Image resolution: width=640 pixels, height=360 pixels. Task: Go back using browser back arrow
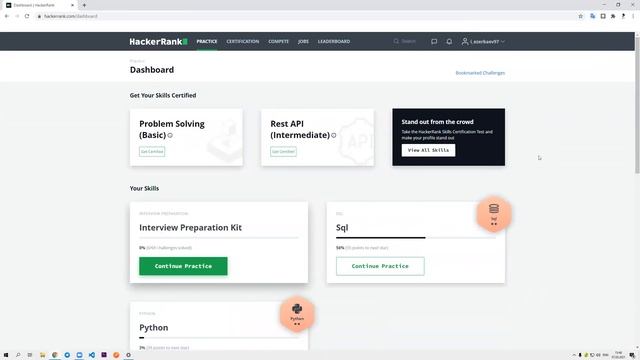point(7,16)
